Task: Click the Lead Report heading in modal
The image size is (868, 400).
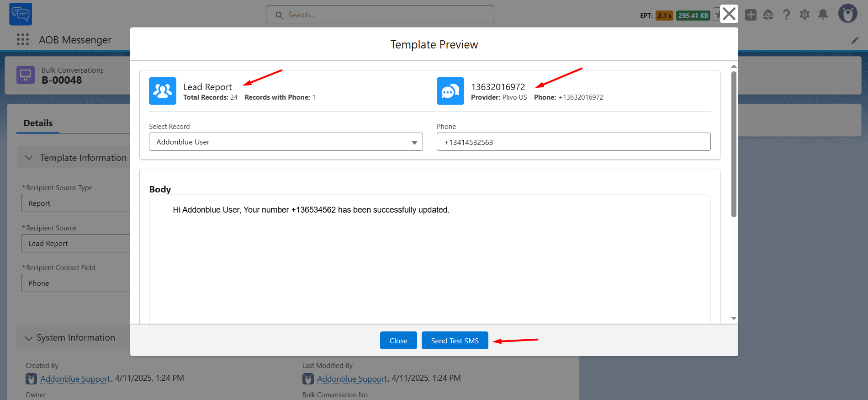Action: [x=207, y=87]
